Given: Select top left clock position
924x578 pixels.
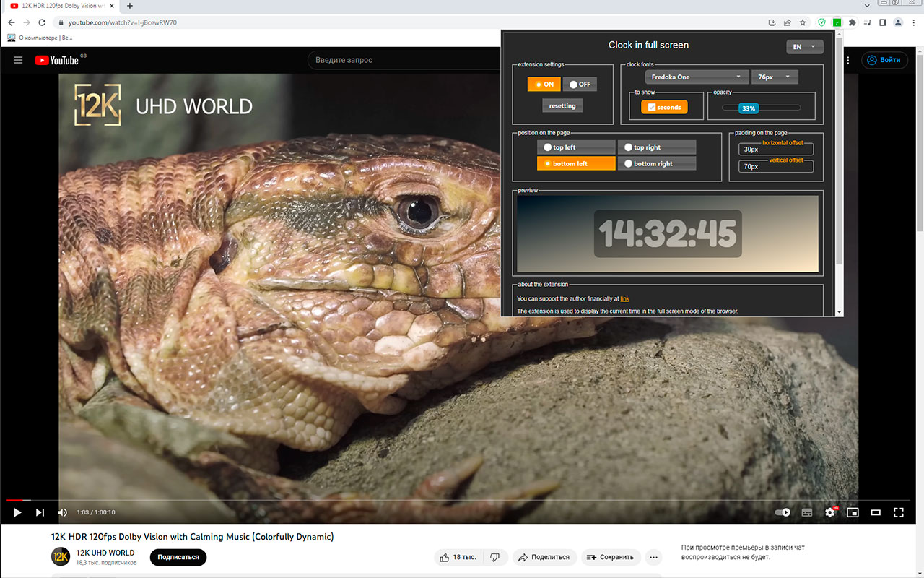Looking at the screenshot, I should click(576, 147).
